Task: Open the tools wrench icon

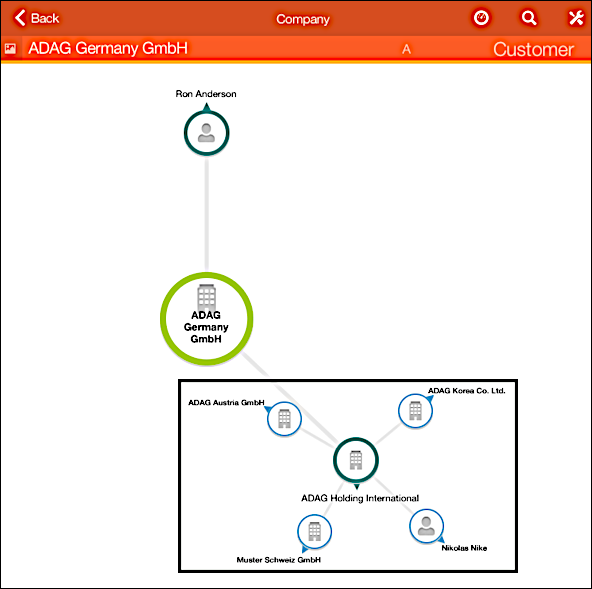Action: click(x=576, y=18)
